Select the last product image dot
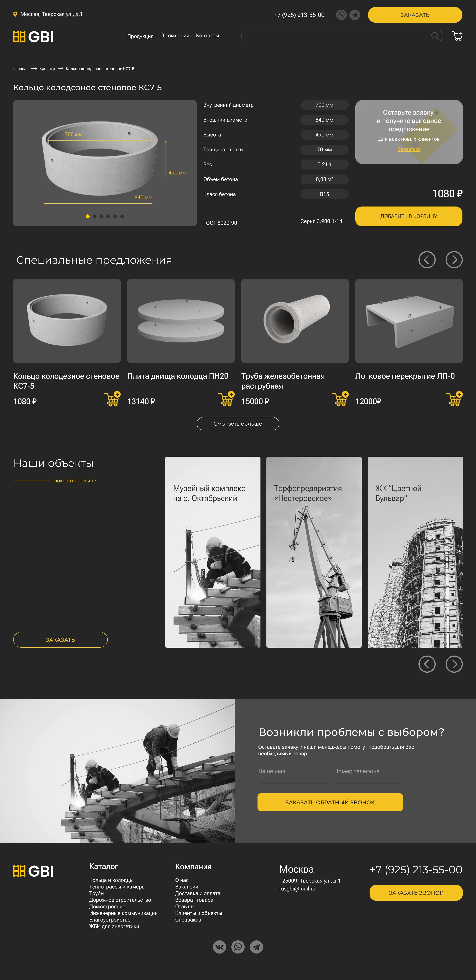Screen dimensions: 476x980 point(122,216)
